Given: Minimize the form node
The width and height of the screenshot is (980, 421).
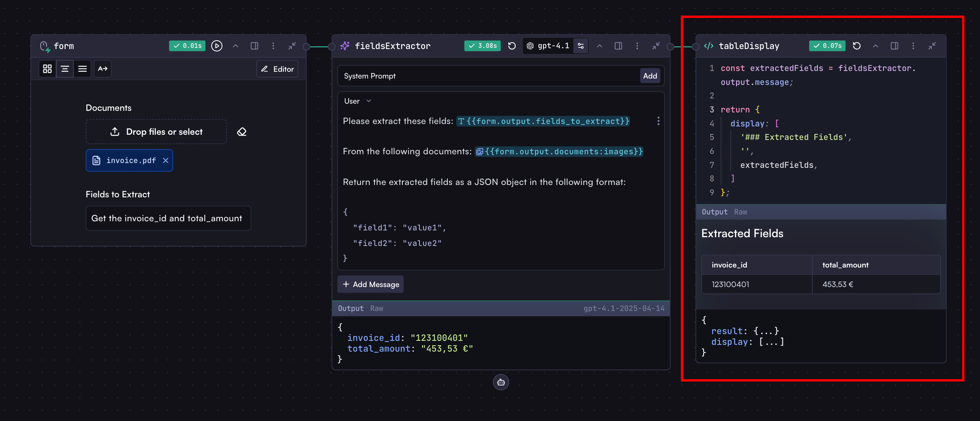Looking at the screenshot, I should [292, 46].
